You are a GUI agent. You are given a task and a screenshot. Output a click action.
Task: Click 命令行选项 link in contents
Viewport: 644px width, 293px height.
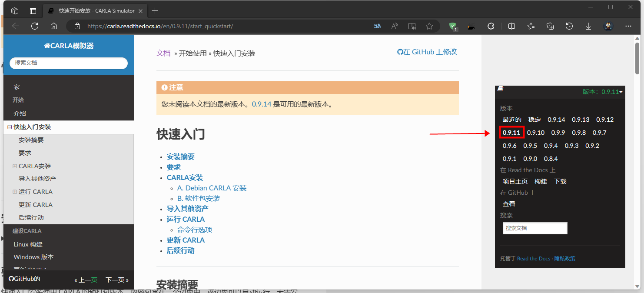195,230
